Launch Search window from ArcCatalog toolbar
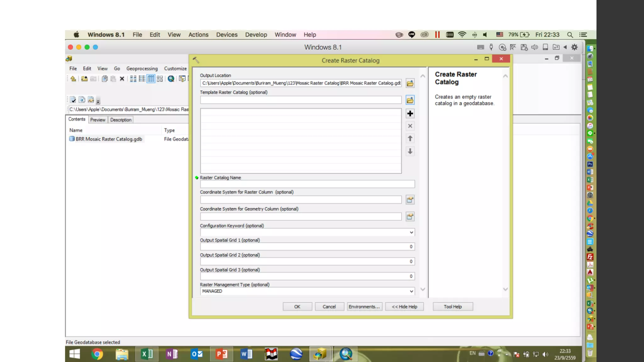The height and width of the screenshot is (362, 644). (171, 79)
